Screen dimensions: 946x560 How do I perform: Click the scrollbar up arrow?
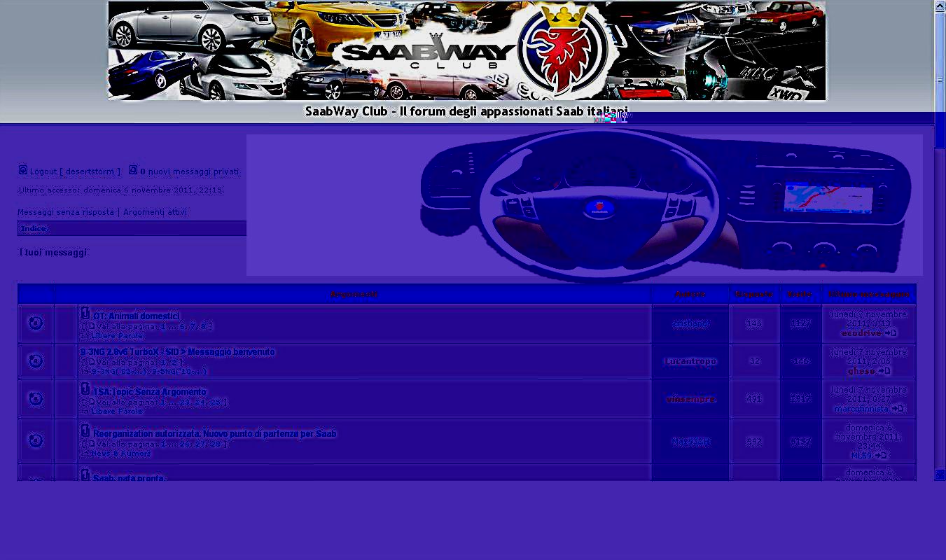coord(940,6)
